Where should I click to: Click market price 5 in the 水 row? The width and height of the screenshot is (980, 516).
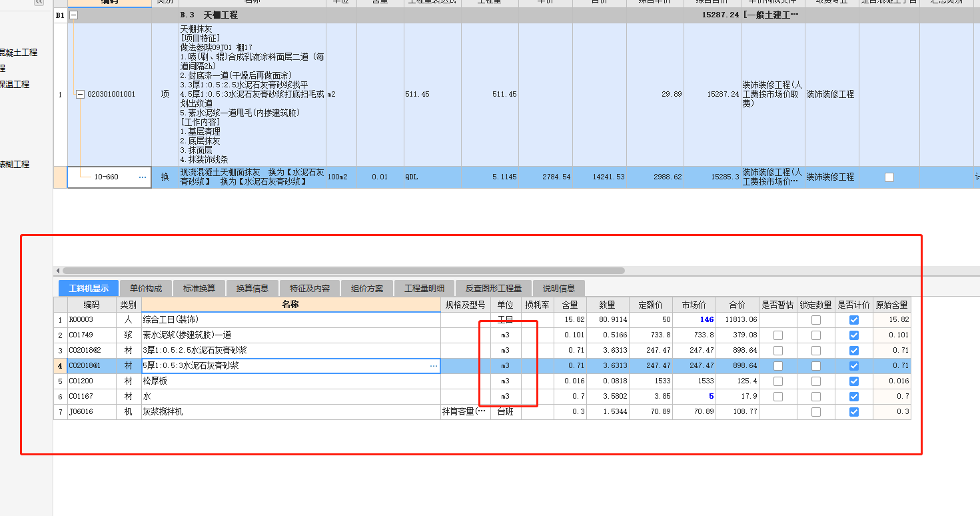(694, 397)
